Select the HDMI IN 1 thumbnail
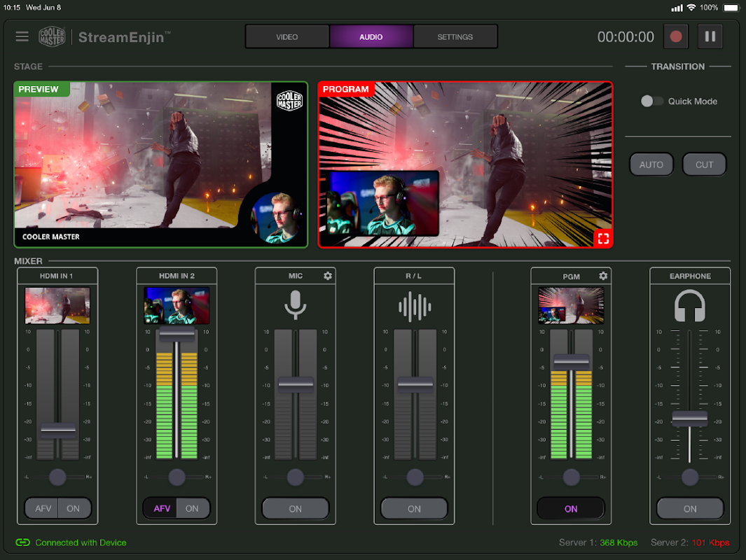Screen dimensions: 746x560 point(57,305)
